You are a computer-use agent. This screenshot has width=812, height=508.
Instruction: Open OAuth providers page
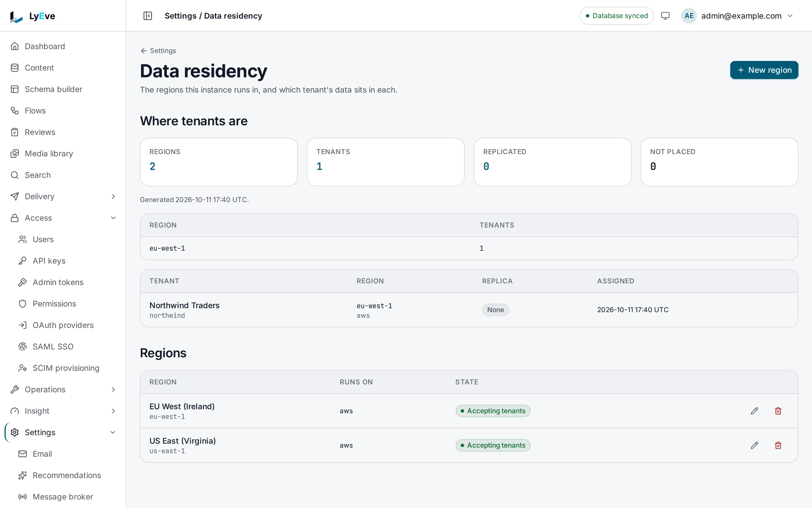pos(67,325)
